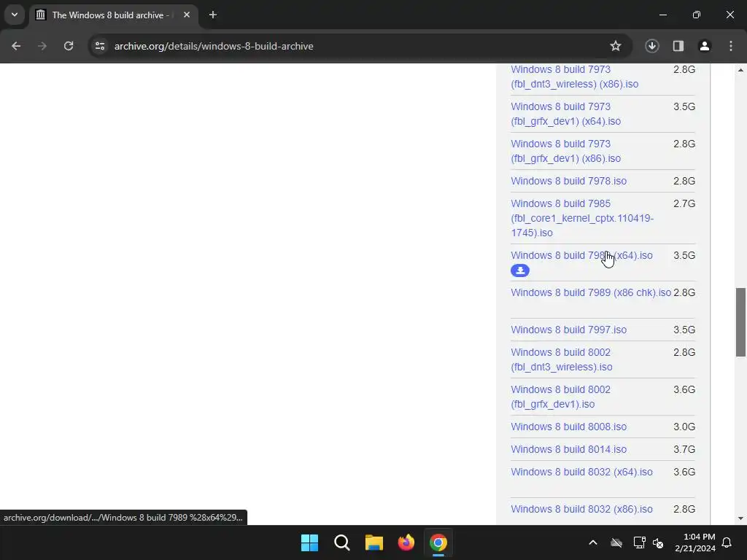Click Windows 8 build 7989 (x64).iso link
The height and width of the screenshot is (560, 747).
[581, 255]
